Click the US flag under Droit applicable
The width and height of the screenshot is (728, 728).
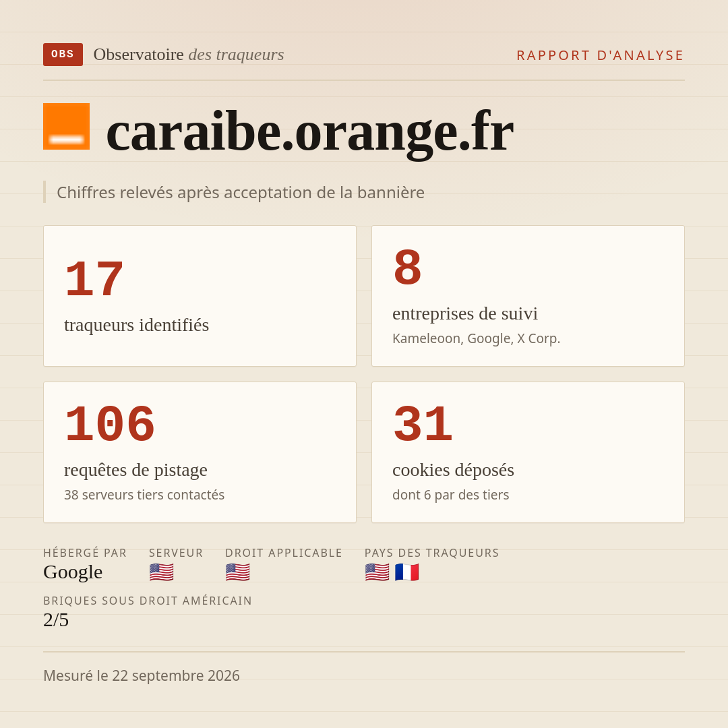[238, 572]
